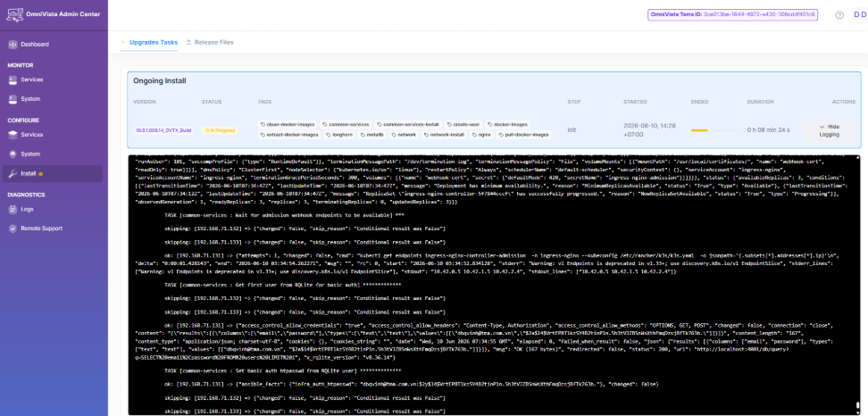The image size is (868, 416).
Task: Click the VERSION column header
Action: pos(145,102)
